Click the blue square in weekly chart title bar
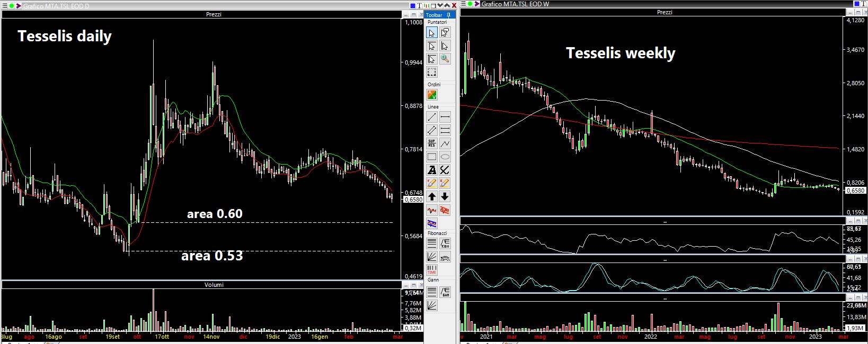The width and height of the screenshot is (868, 344). coord(856,4)
